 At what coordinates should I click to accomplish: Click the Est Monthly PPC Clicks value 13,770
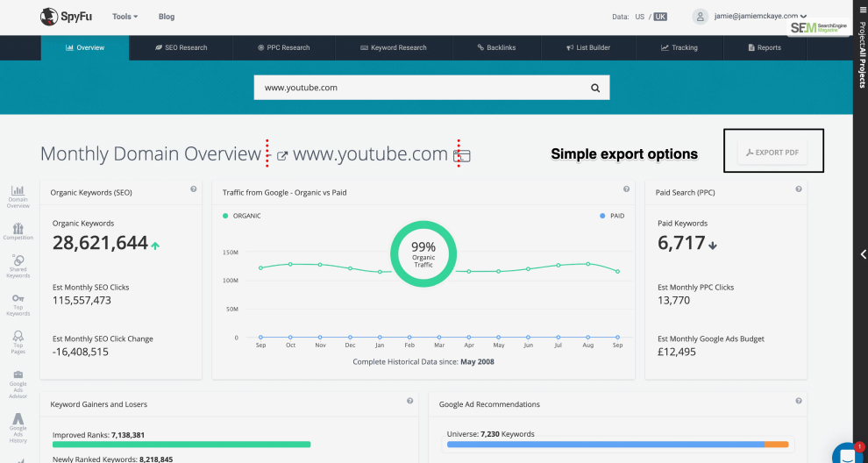coord(673,301)
